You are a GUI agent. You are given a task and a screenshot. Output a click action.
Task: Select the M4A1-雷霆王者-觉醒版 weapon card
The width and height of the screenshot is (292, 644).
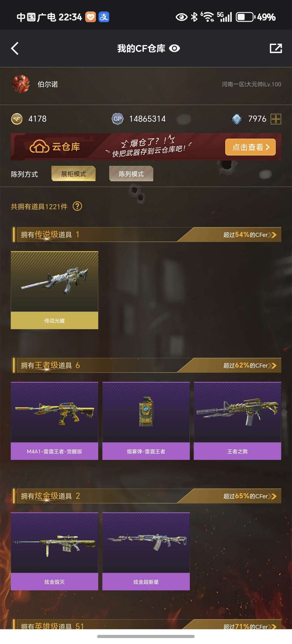(54, 421)
